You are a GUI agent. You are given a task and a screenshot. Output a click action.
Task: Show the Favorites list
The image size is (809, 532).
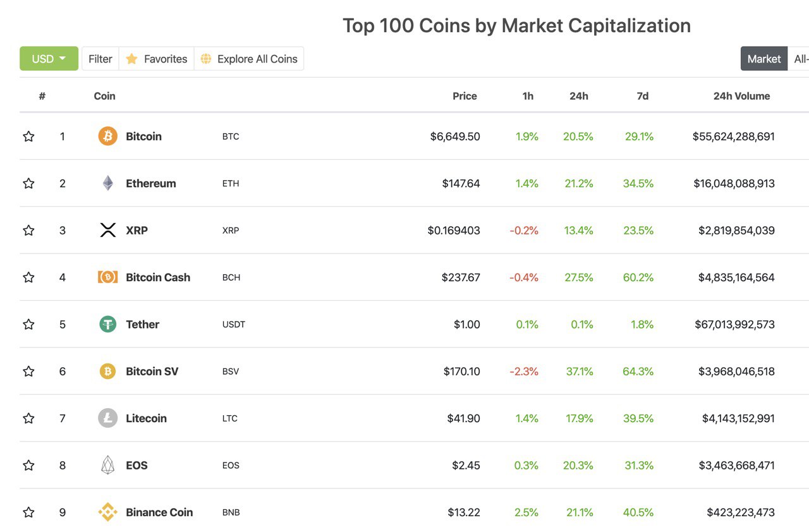(x=157, y=59)
